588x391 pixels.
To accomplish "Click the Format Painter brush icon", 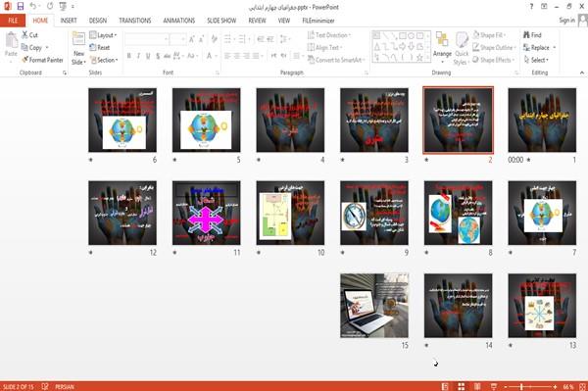I will click(24, 60).
